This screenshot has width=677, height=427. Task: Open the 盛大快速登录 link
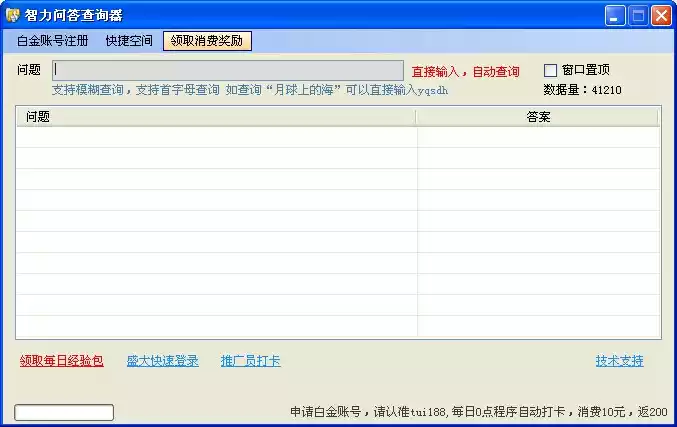[162, 361]
